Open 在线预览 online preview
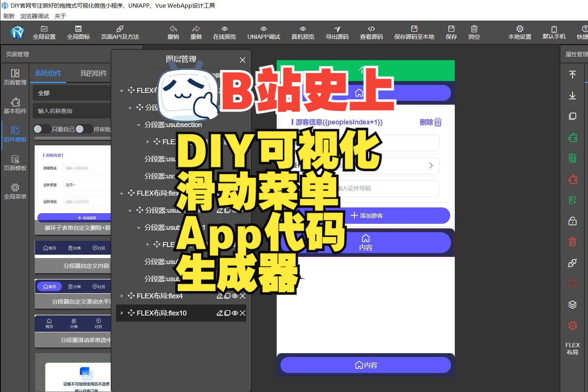This screenshot has height=392, width=588. point(224,32)
